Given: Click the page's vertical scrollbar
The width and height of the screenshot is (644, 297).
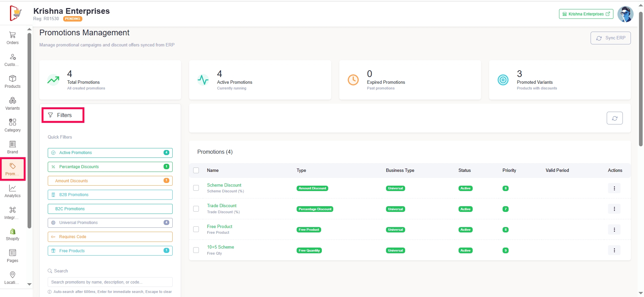Looking at the screenshot, I should click(x=641, y=81).
